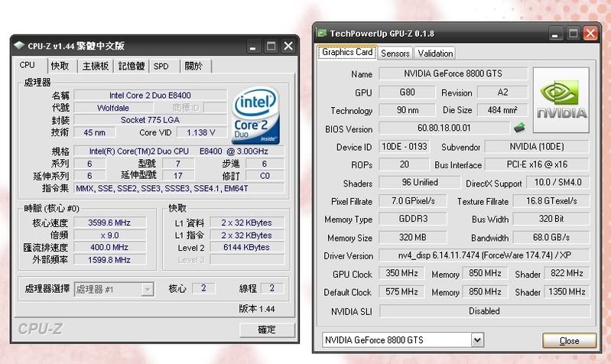Click the multiplier value x 9.0
The image size is (611, 364).
tap(109, 236)
